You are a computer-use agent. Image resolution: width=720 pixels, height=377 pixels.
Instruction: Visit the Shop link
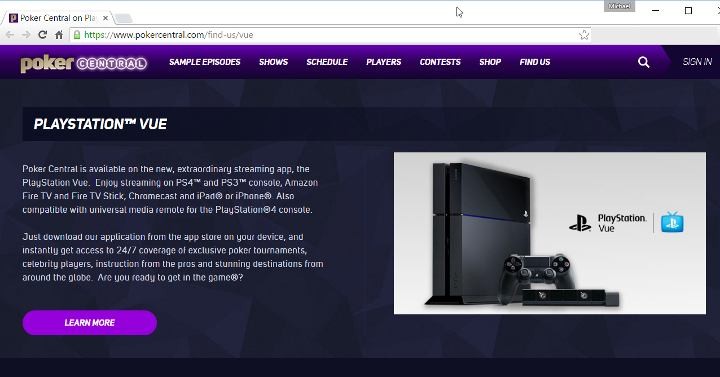(x=490, y=62)
